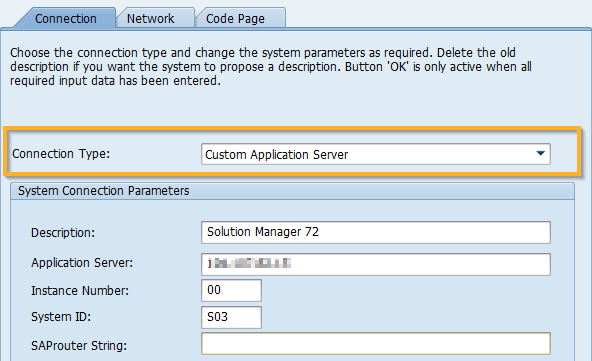Click the 'System Connection Parameters' group header
Screen dimensions: 592x361
coord(103,191)
